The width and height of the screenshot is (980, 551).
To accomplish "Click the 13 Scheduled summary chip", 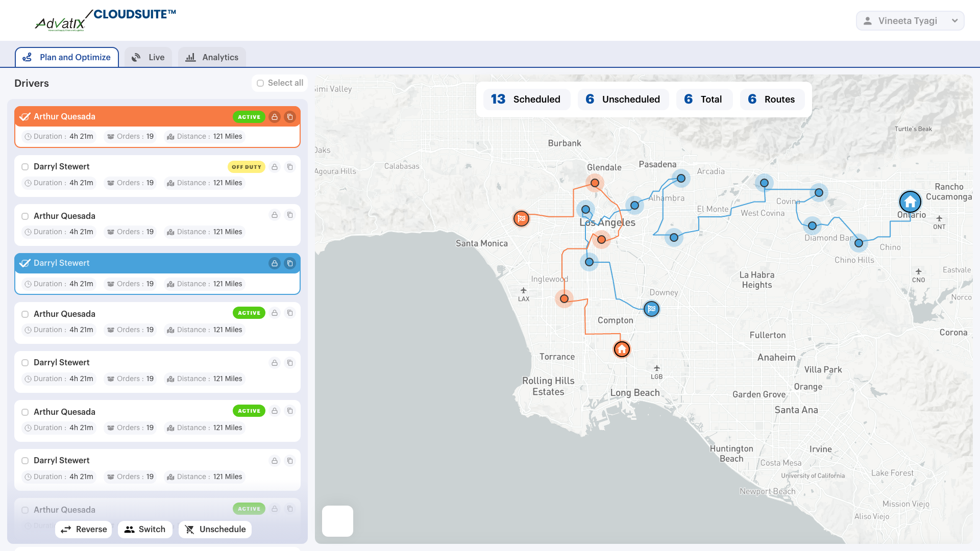I will pos(526,99).
